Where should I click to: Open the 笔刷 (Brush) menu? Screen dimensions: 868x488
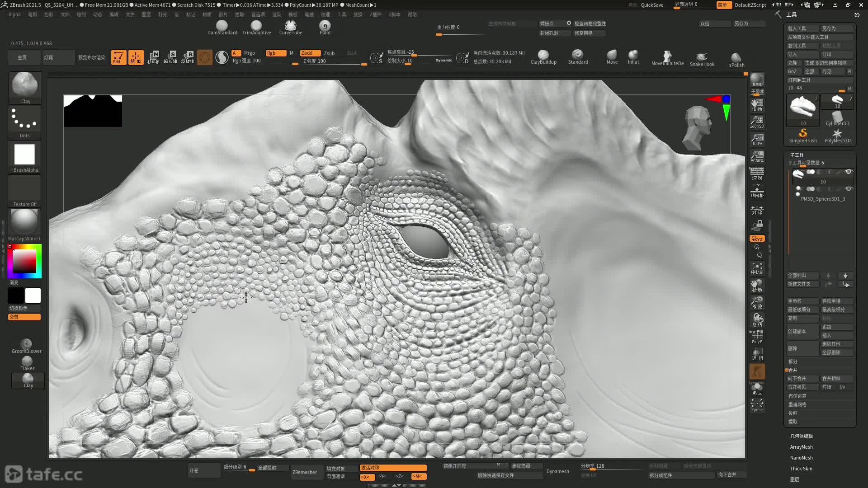point(33,14)
